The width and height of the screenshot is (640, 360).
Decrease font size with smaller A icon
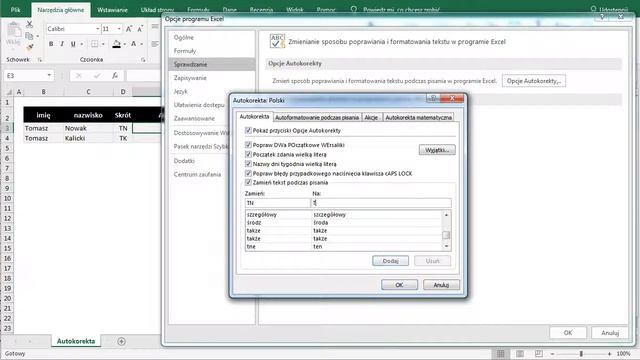[x=140, y=29]
